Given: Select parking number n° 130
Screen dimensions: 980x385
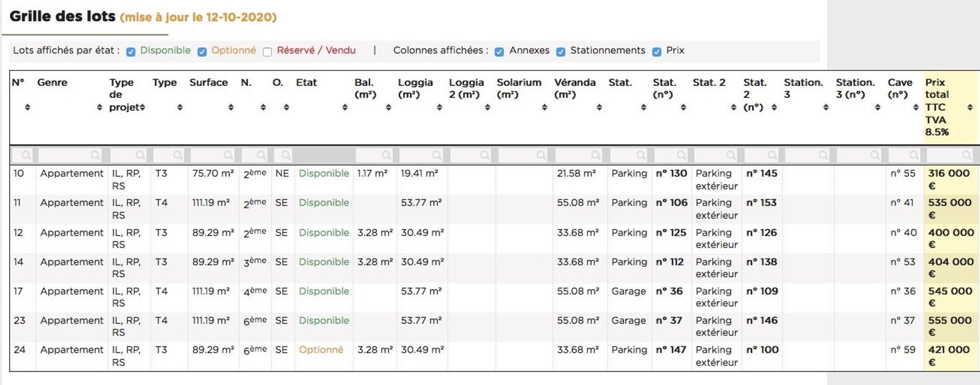Looking at the screenshot, I should (x=671, y=174).
